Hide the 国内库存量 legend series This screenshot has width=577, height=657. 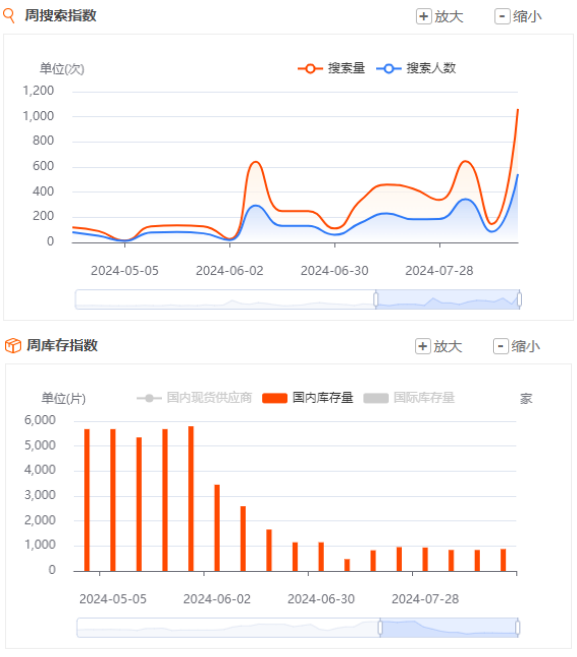click(308, 398)
